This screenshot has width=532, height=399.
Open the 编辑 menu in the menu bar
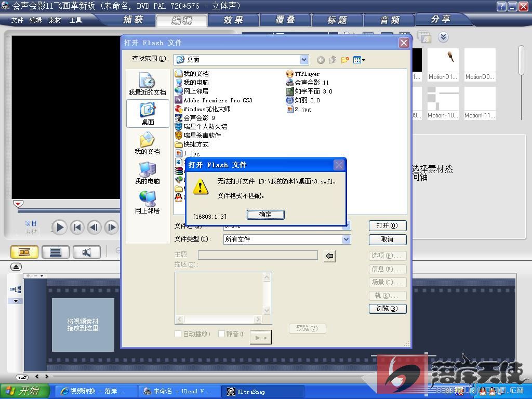point(36,20)
